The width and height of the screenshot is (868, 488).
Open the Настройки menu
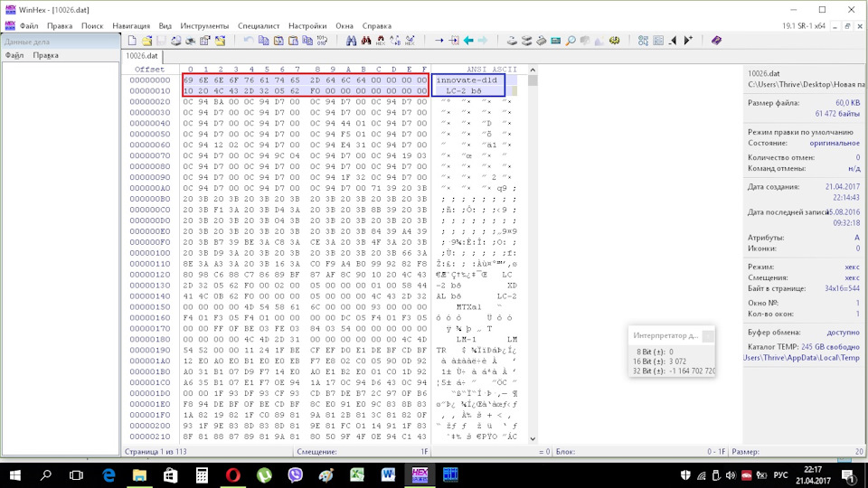[x=307, y=26]
